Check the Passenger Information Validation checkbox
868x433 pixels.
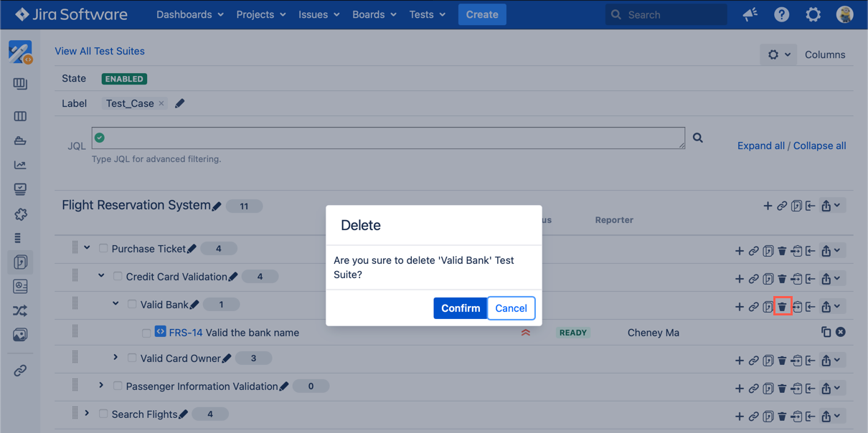click(118, 386)
